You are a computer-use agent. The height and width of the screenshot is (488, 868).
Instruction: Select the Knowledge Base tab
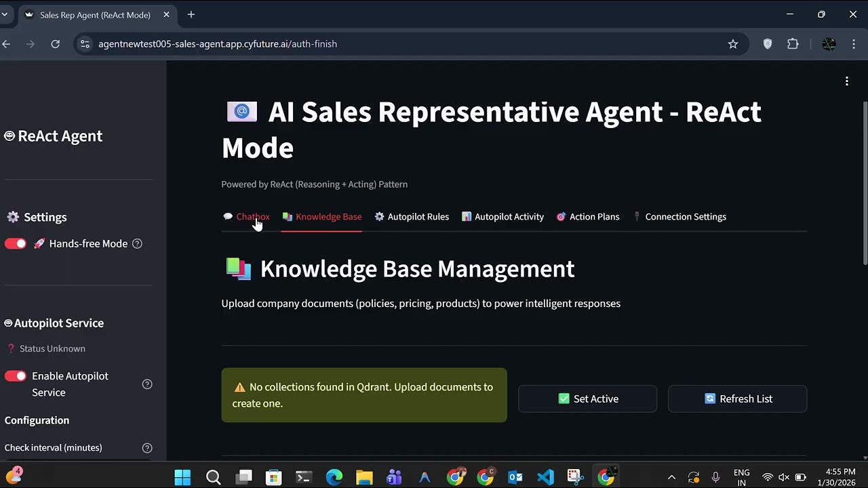pos(321,217)
